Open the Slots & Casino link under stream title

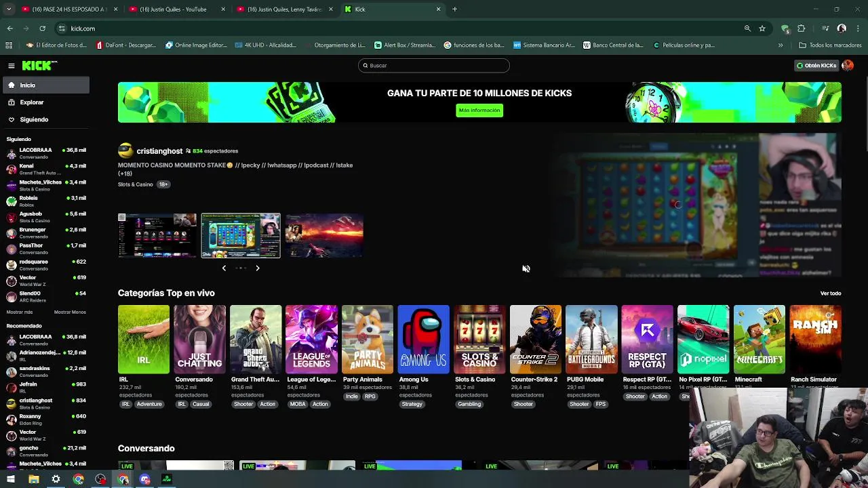click(136, 184)
